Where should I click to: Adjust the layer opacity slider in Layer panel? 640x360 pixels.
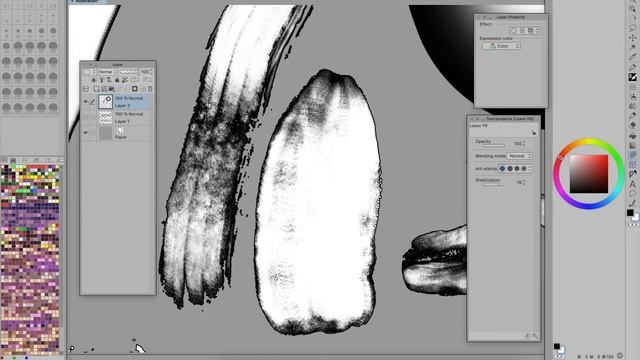point(129,72)
